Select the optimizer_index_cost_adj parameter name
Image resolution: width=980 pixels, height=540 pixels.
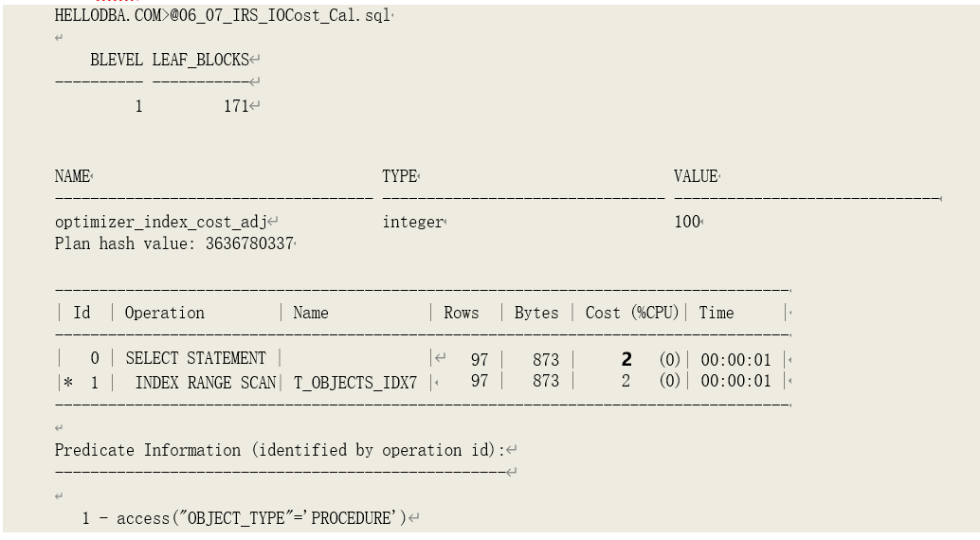[160, 222]
